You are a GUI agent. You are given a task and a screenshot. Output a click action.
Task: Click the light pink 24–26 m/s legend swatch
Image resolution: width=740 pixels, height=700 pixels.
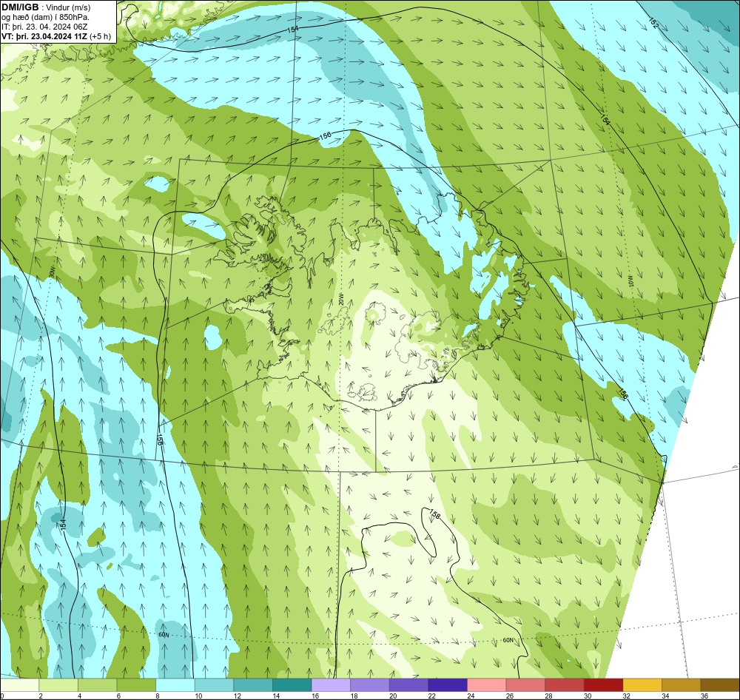pos(487,685)
